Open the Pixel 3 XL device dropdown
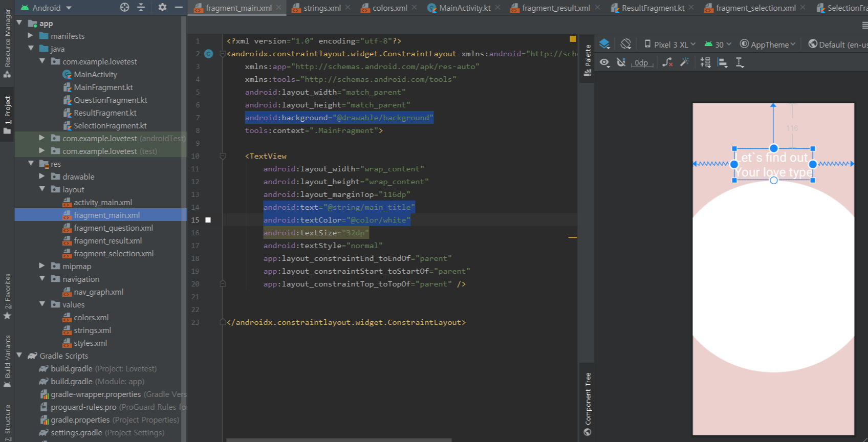Viewport: 868px width, 442px height. pyautogui.click(x=669, y=45)
